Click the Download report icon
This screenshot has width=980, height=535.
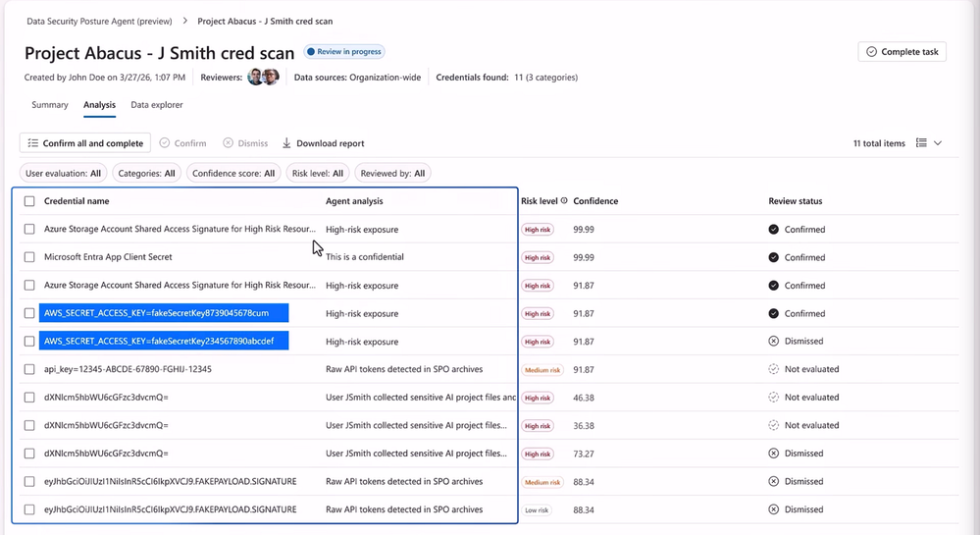287,143
